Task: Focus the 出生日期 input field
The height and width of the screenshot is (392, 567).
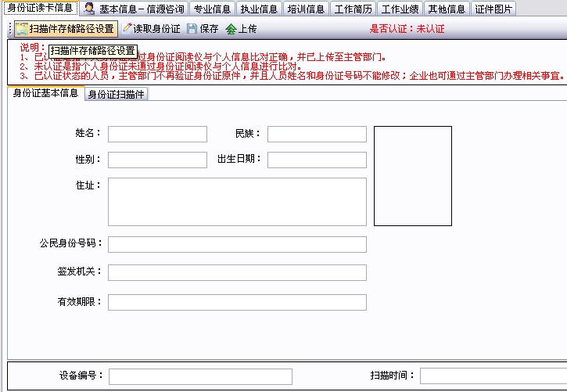Action: [317, 160]
